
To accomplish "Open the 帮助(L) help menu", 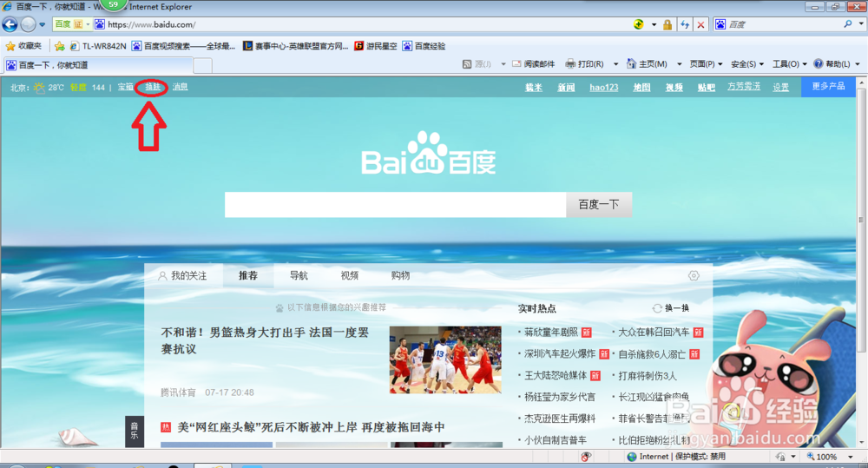I will coord(837,64).
